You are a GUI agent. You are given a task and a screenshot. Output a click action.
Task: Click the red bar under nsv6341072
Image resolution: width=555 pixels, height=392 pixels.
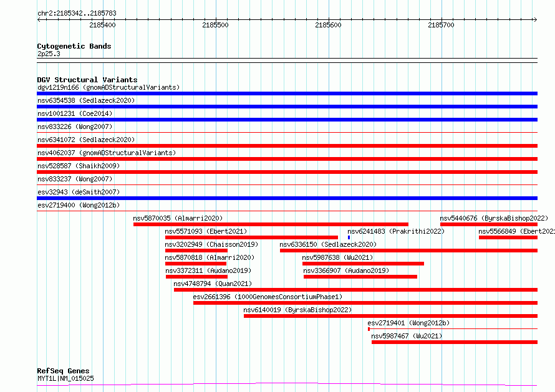coord(287,146)
